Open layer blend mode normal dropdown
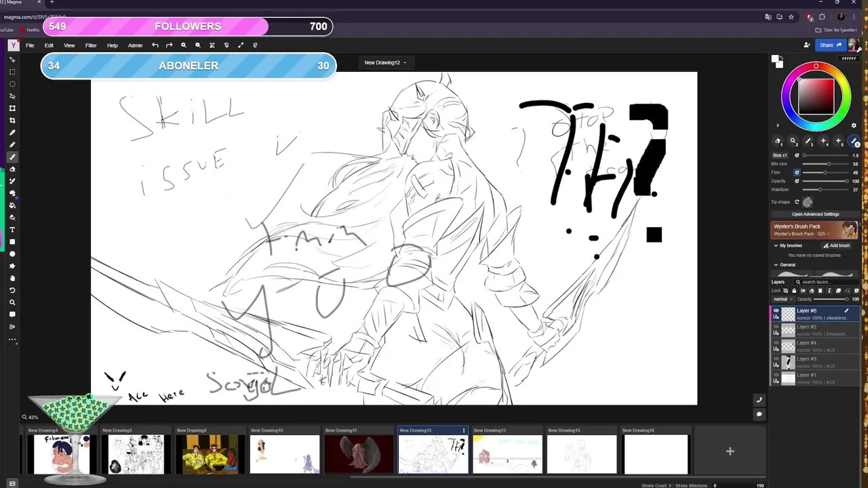868x488 pixels. coord(782,299)
